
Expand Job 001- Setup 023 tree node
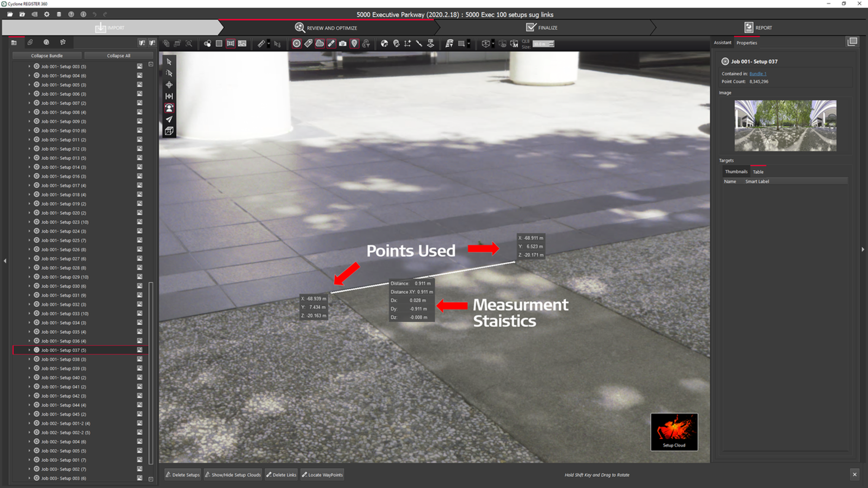click(x=29, y=222)
